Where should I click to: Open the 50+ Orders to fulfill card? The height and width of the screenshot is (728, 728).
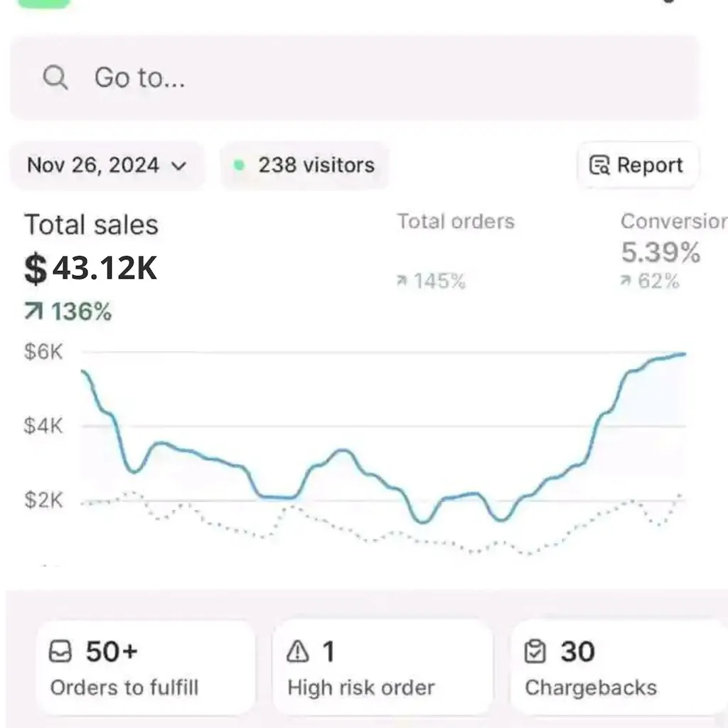145,668
